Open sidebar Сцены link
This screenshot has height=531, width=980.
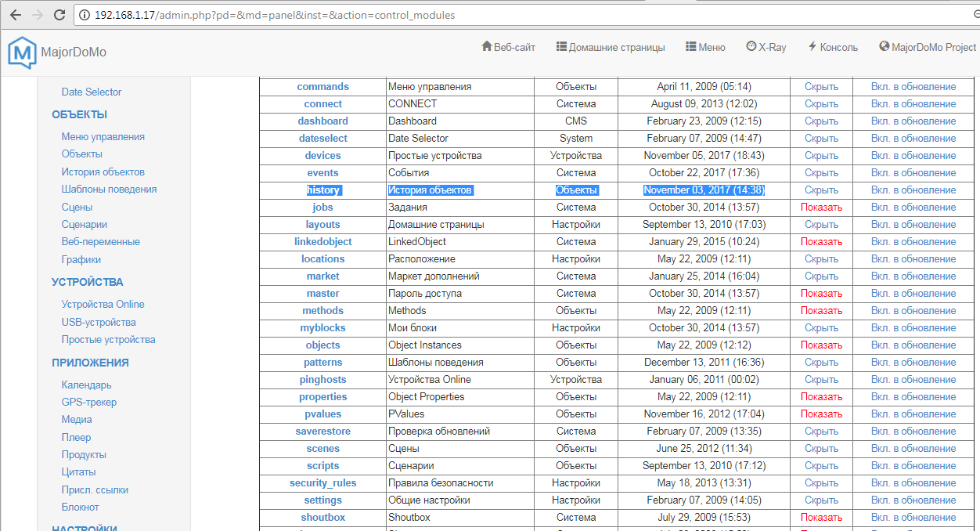click(77, 207)
